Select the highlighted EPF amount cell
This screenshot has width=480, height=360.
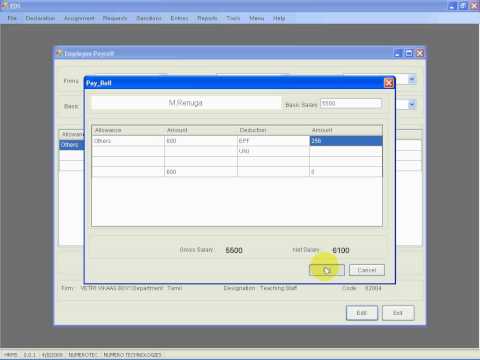click(x=346, y=141)
